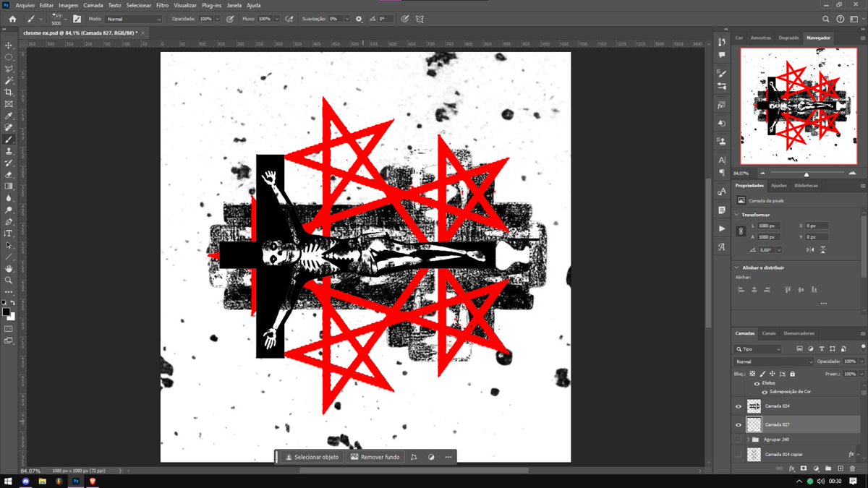Select the History Brush tool

click(x=9, y=163)
